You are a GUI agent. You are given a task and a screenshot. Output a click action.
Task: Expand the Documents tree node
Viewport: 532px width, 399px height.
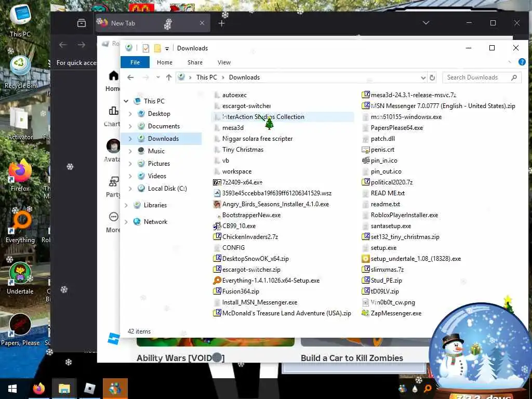click(130, 126)
